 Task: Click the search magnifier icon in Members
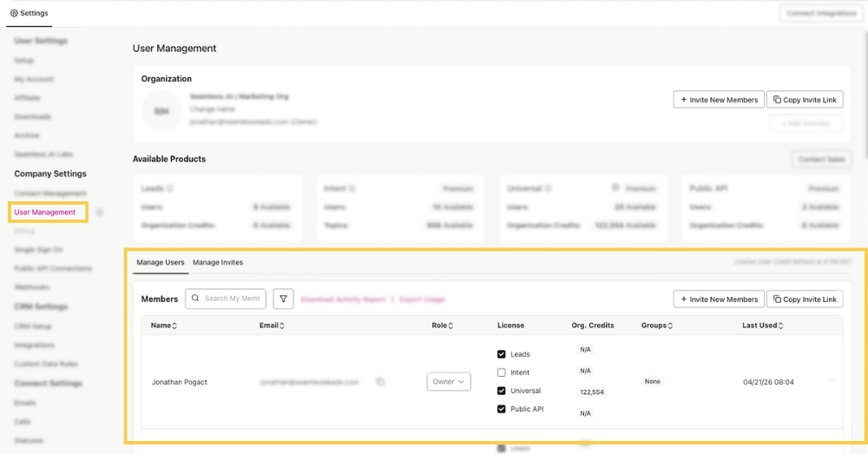[195, 299]
